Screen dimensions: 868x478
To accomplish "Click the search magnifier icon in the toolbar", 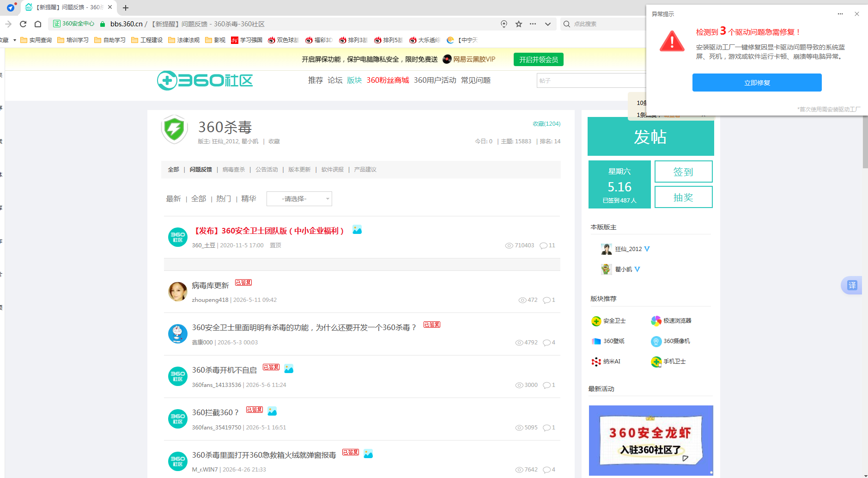I will pyautogui.click(x=567, y=24).
